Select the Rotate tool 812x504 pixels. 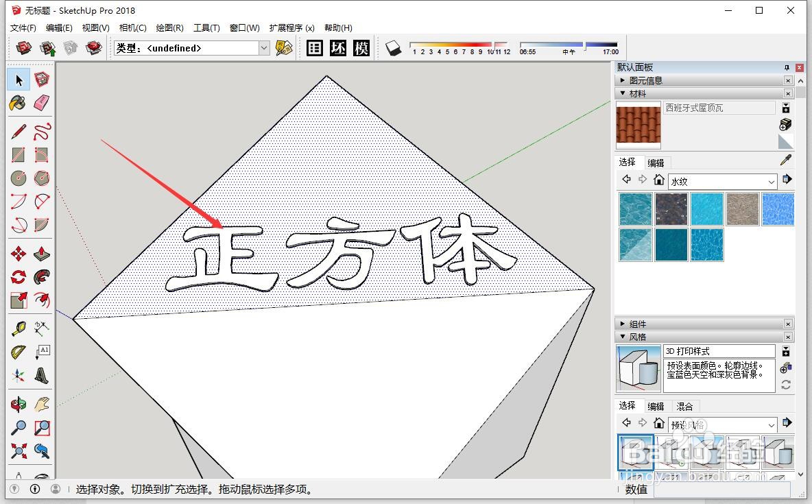[19, 277]
